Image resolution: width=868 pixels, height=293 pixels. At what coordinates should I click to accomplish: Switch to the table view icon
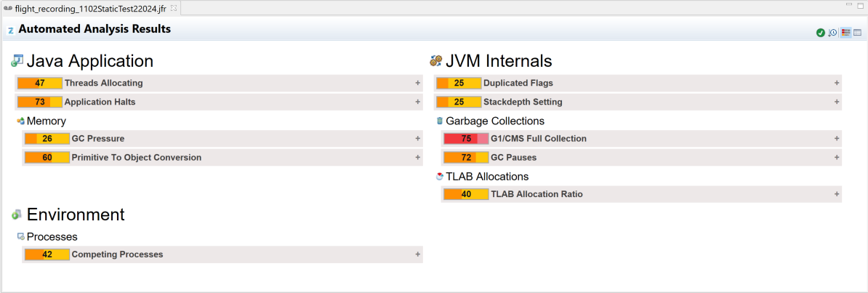coord(858,33)
